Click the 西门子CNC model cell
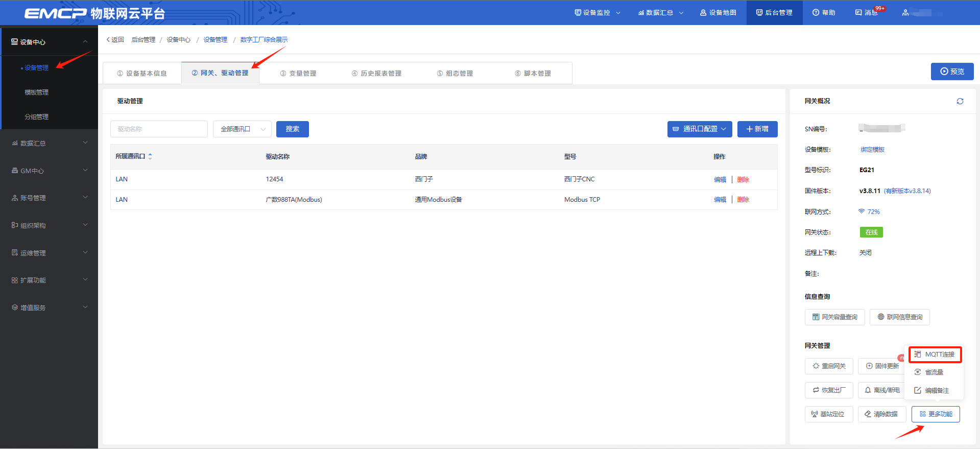Viewport: 980px width, 449px height. coord(580,179)
